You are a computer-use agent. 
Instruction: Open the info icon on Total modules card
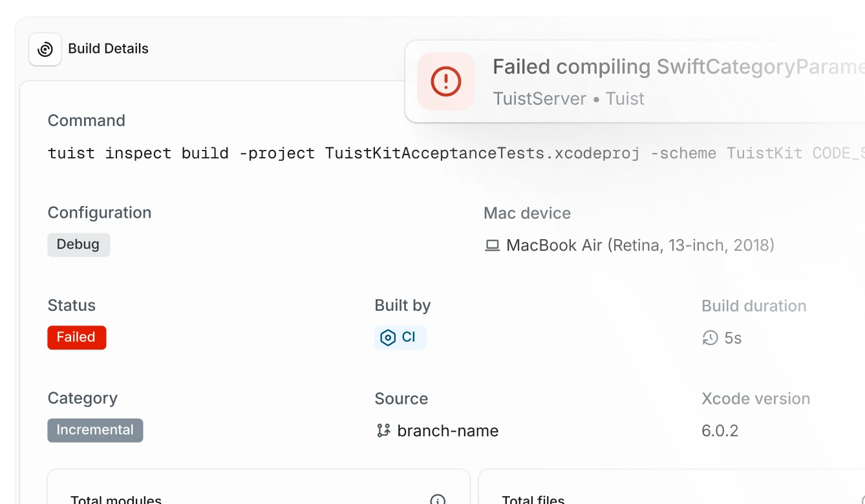click(438, 499)
